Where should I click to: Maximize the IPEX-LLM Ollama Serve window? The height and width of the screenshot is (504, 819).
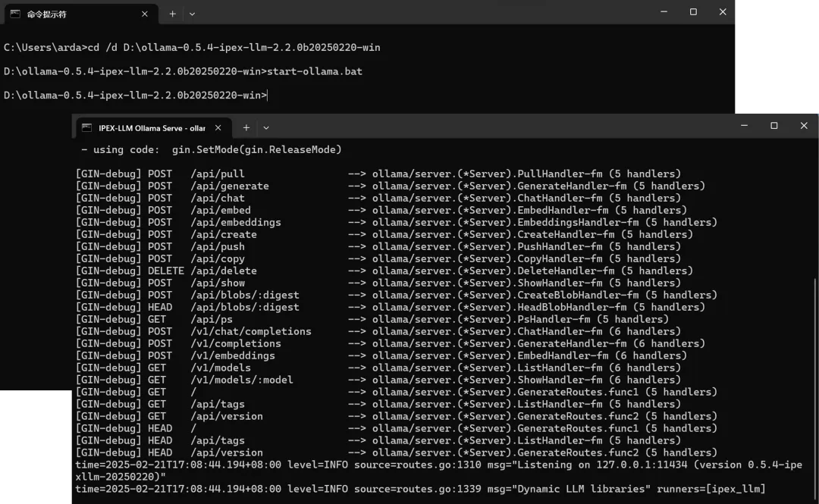point(773,126)
